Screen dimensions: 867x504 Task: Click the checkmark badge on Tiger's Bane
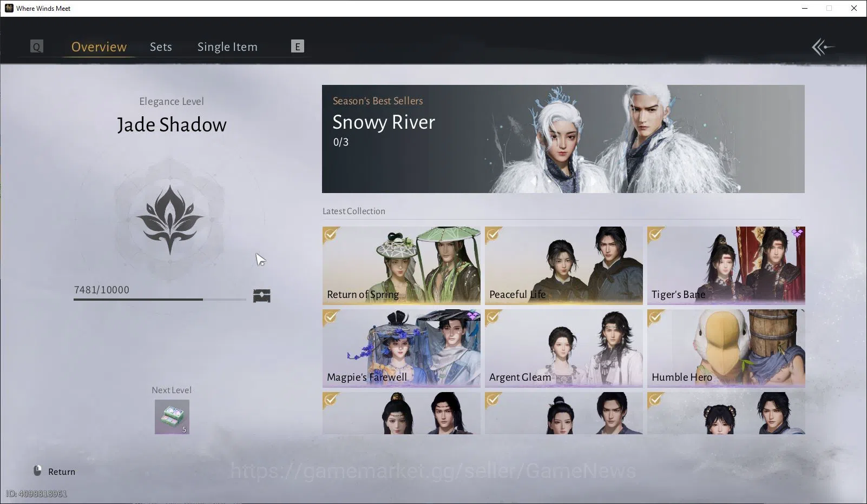[x=655, y=235]
